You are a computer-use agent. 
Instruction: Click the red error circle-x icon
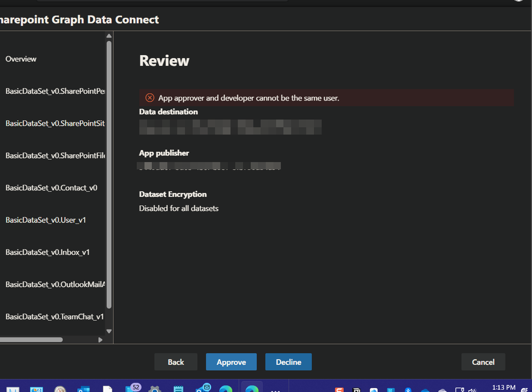150,98
